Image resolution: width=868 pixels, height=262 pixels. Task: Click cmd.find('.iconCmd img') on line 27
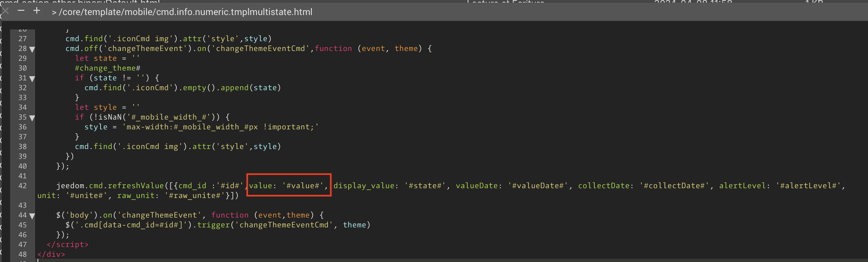(121, 39)
